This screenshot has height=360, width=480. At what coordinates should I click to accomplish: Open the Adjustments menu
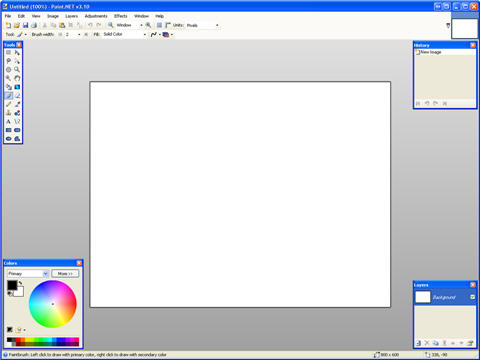[x=96, y=16]
